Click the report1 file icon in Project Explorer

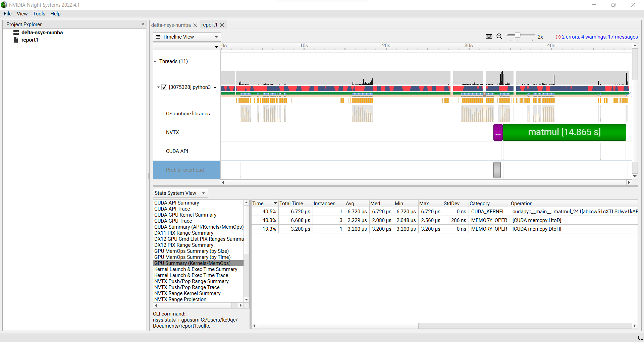pos(16,40)
